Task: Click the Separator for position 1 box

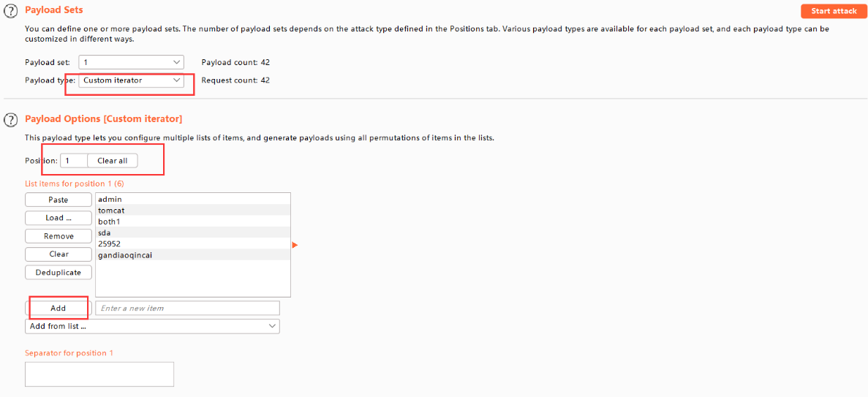Action: [99, 374]
